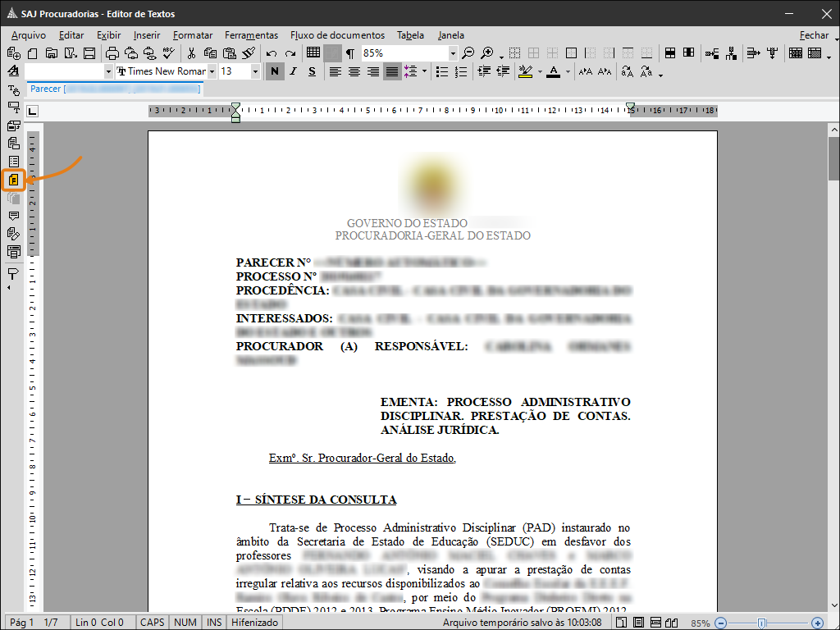This screenshot has height=630, width=840.
Task: Click the cut scissors icon
Action: (191, 53)
